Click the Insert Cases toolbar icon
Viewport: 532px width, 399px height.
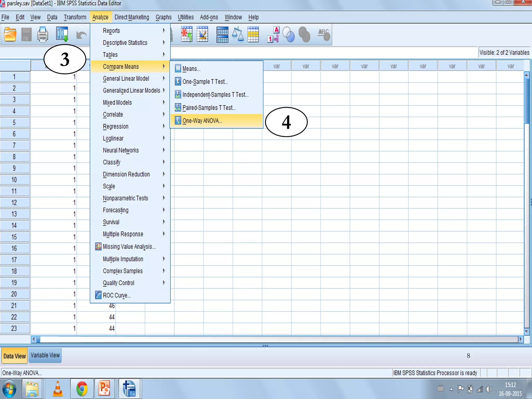[187, 34]
